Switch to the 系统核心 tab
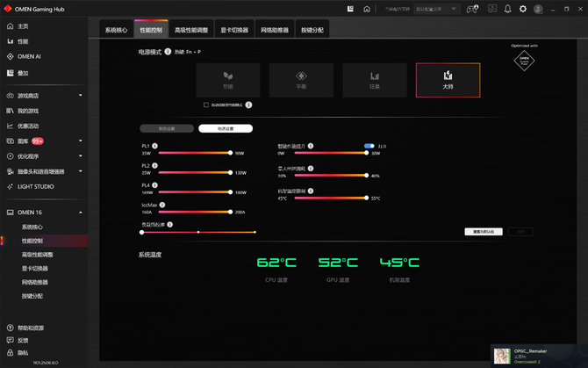The width and height of the screenshot is (588, 368). [116, 30]
